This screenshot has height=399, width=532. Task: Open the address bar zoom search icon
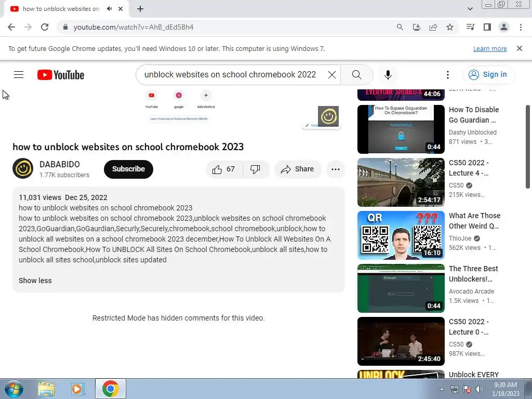[400, 27]
